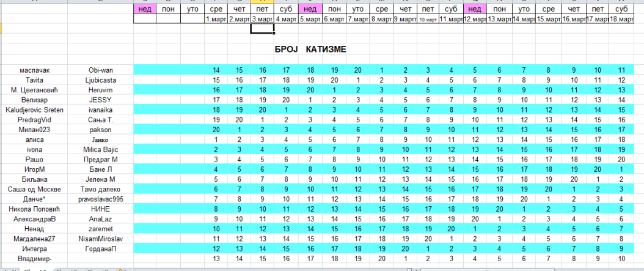Select the Ненад cell
Screen dimensions: 644x271
click(34, 229)
